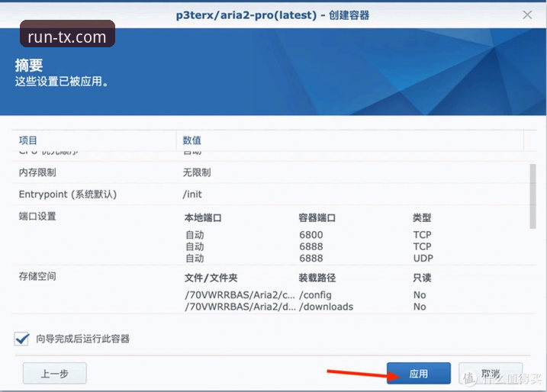
Task: Click the No read-only value for /downloads
Action: pyautogui.click(x=420, y=307)
